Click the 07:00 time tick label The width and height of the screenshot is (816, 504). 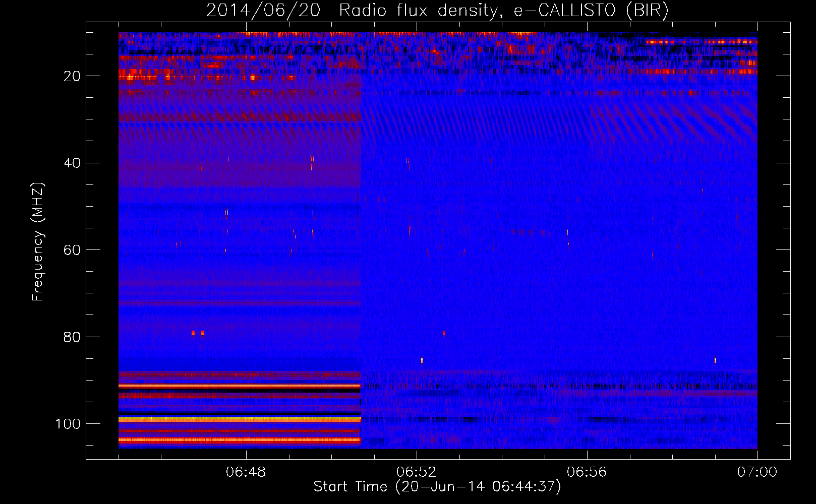(757, 472)
